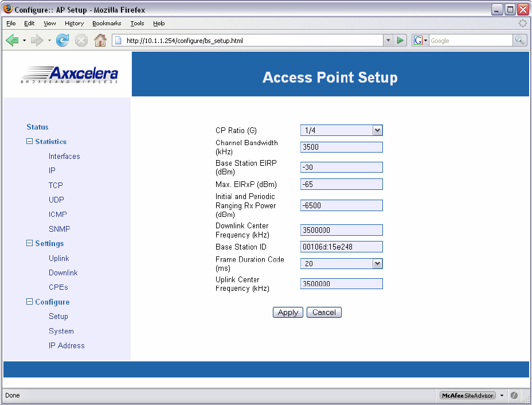Click the Uplink Center Frequency field
This screenshot has height=405, width=532.
341,284
